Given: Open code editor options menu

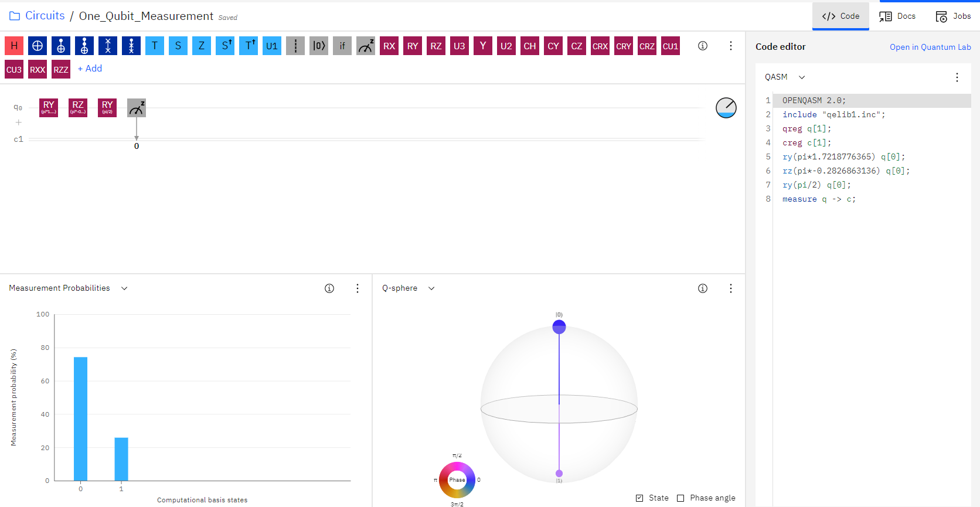Looking at the screenshot, I should pos(957,77).
